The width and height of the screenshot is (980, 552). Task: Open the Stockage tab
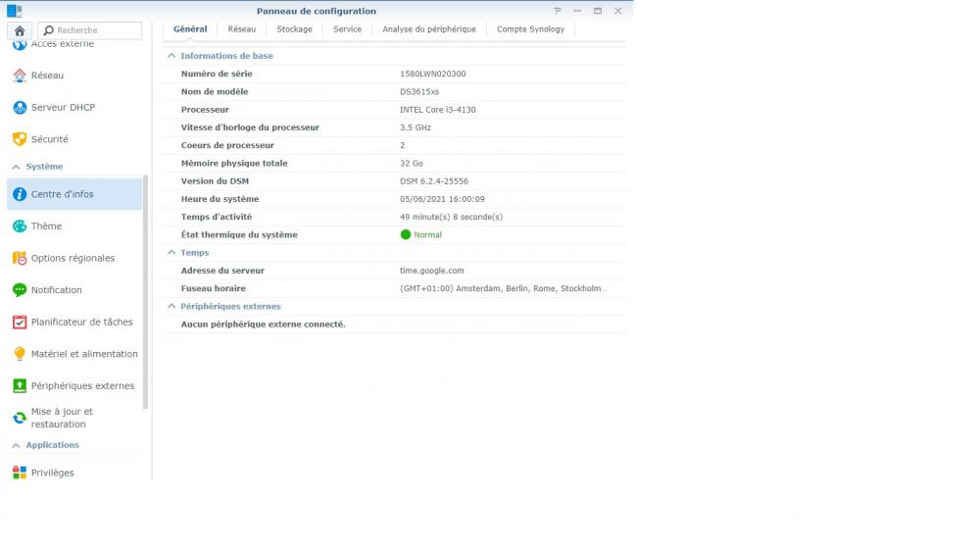point(294,29)
